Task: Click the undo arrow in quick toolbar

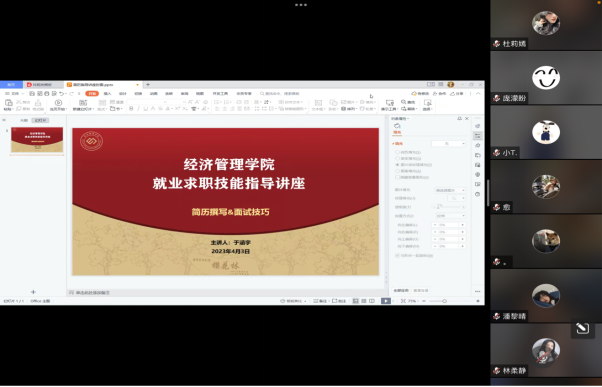Action: [x=61, y=94]
